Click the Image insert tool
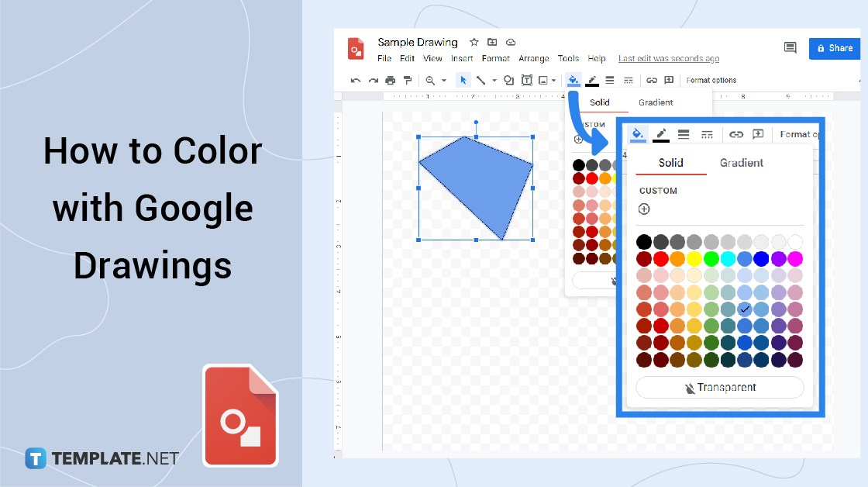 (x=543, y=81)
